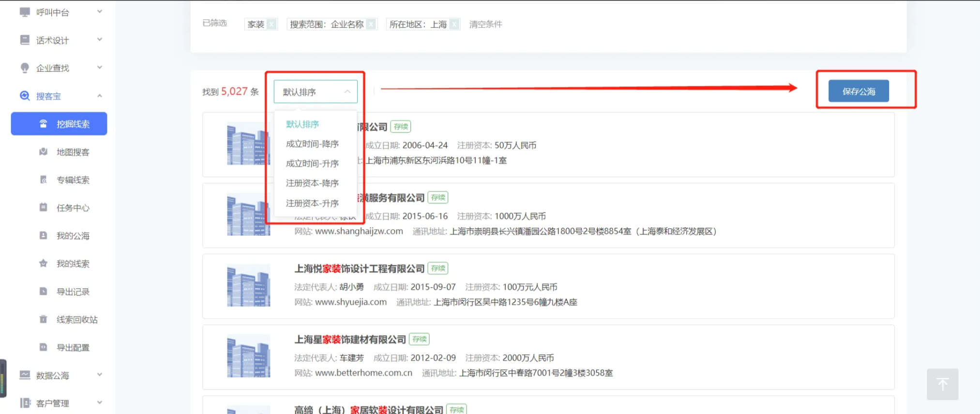Select 成立时间-降序 sort option

(x=312, y=144)
